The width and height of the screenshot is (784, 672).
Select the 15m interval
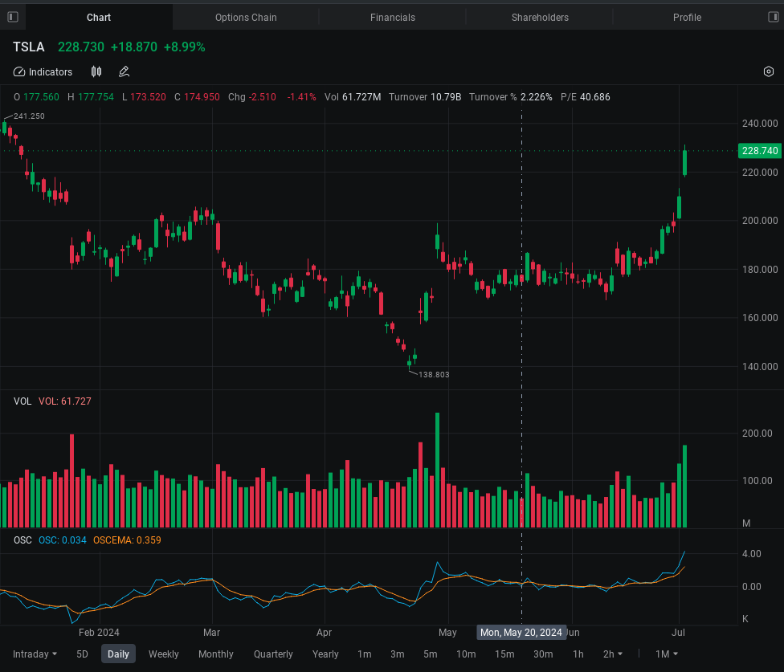(504, 654)
